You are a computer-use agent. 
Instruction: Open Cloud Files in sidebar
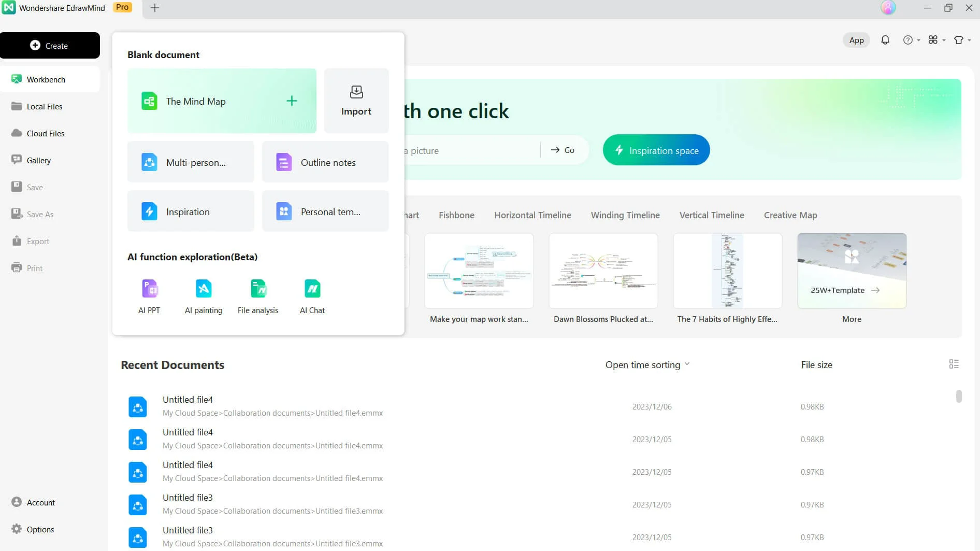(46, 133)
